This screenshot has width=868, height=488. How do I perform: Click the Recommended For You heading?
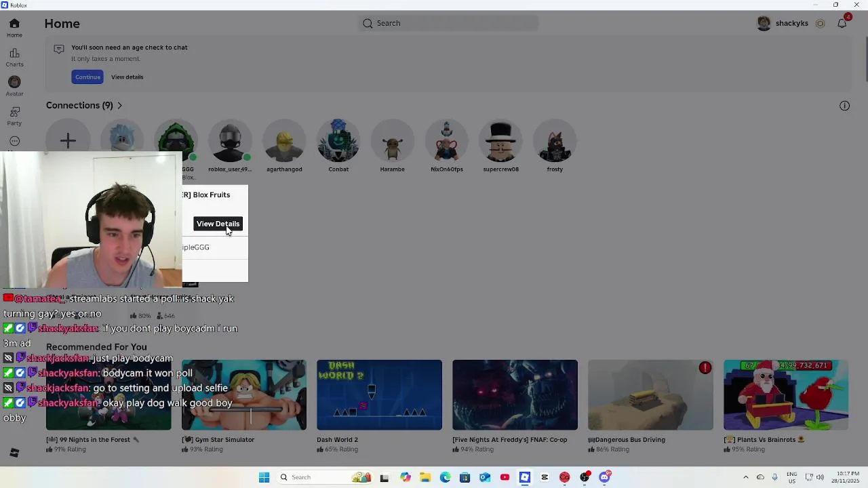(96, 347)
